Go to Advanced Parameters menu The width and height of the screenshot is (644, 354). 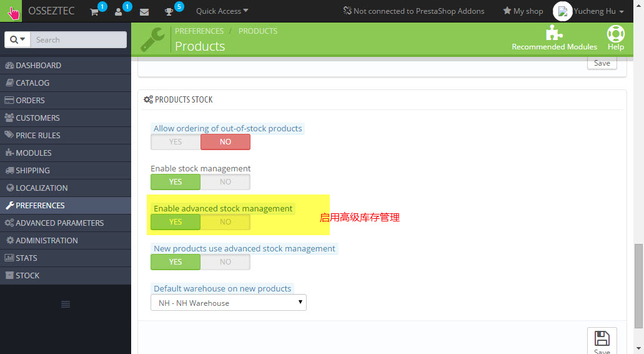(59, 223)
